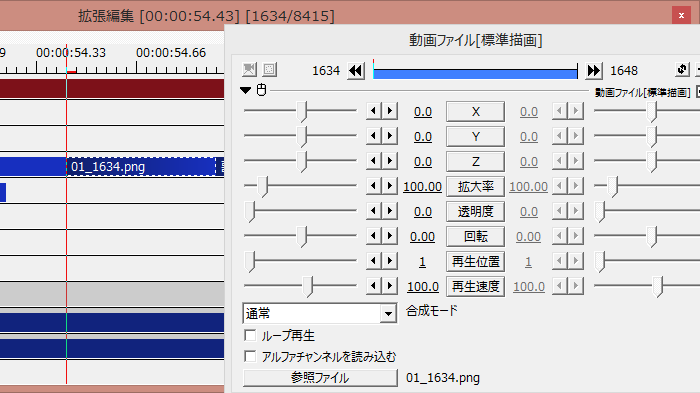Viewport: 700px width, 393px height.
Task: Toggle the camera control icon
Action: pos(250,70)
